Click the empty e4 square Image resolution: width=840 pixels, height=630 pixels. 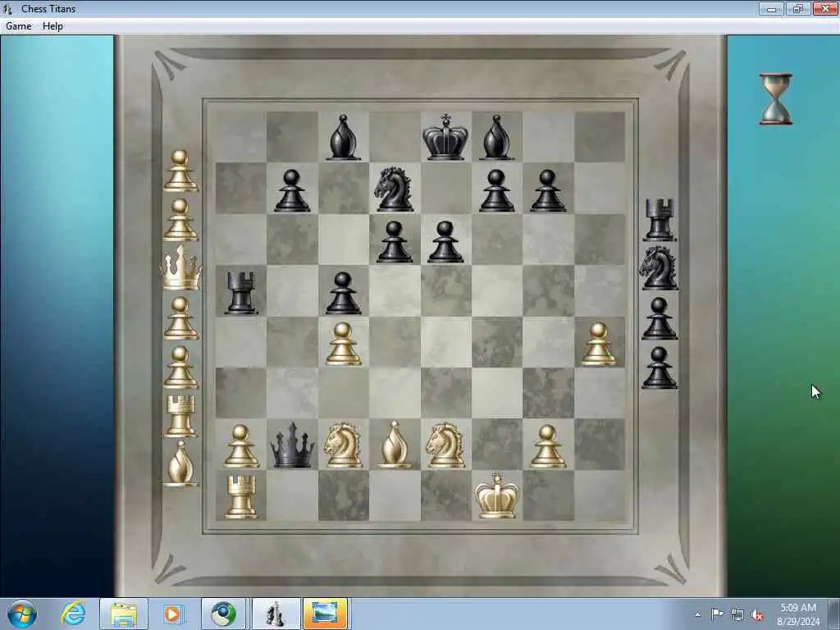[445, 342]
